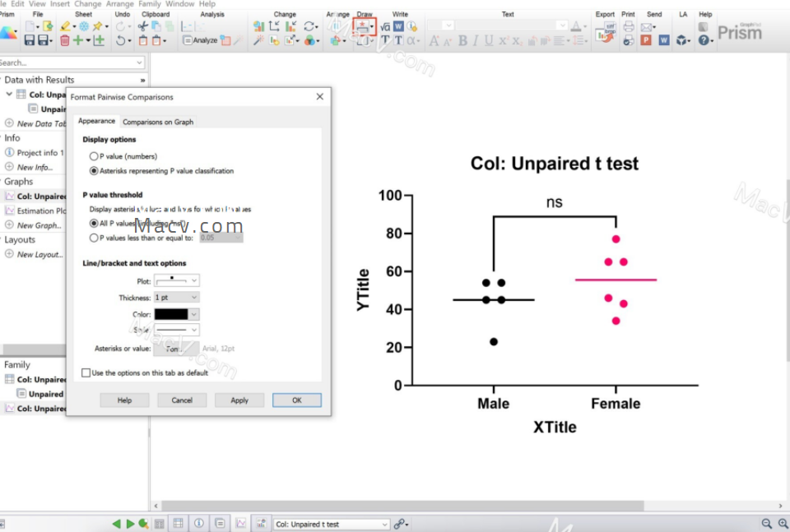
Task: Close the Format Pairwise Comparisons dialog
Action: [319, 97]
